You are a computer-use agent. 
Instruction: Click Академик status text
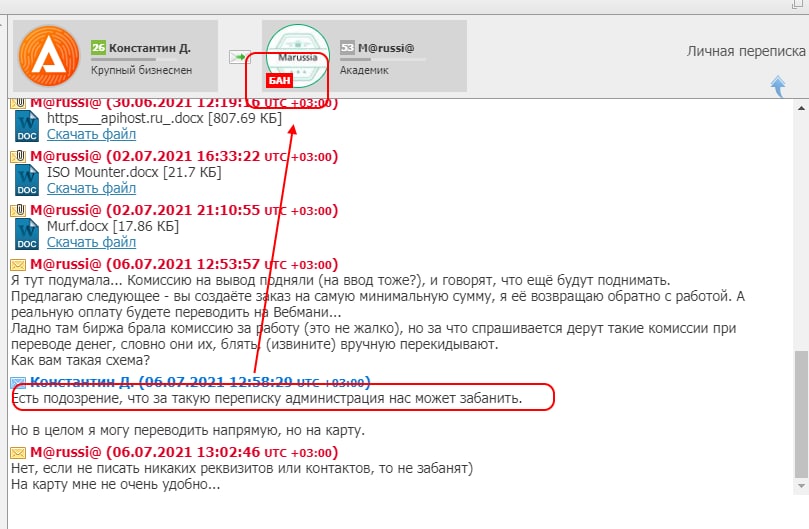[x=364, y=70]
